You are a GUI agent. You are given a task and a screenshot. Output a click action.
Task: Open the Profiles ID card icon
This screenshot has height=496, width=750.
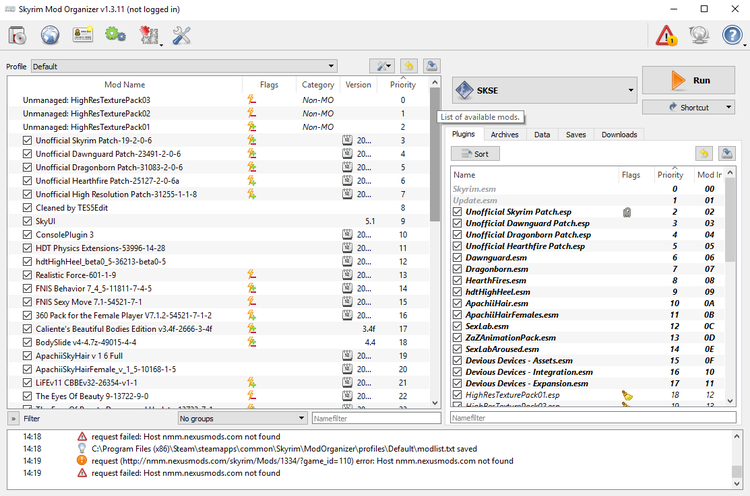(83, 35)
